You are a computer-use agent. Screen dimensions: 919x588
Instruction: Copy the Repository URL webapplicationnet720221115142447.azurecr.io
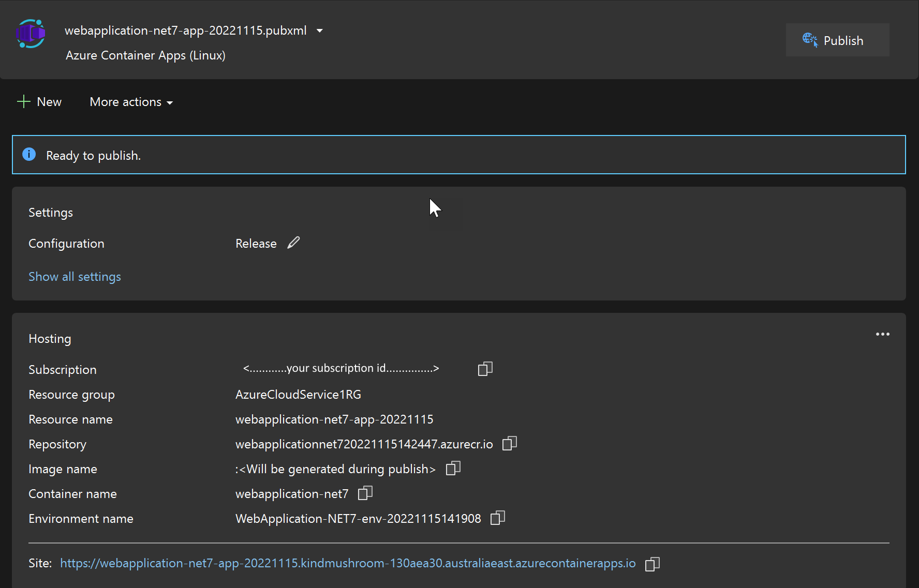click(x=509, y=443)
